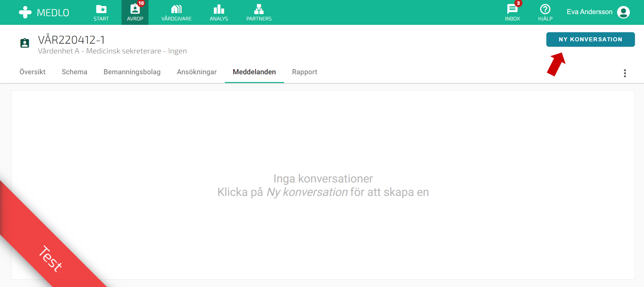Open the VÅRDGIVARE section
Viewport: 644px width, 287px height.
(176, 12)
